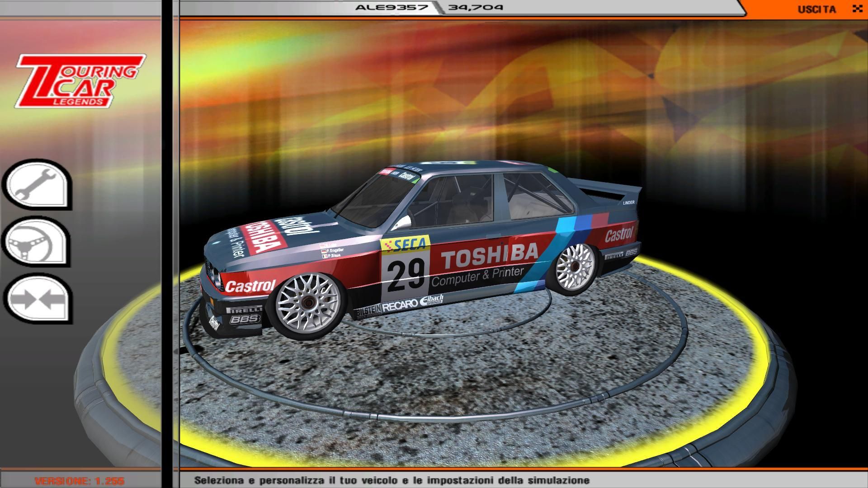Screen dimensions: 868x488
Task: Click the 34,704 credits value
Action: [x=475, y=7]
